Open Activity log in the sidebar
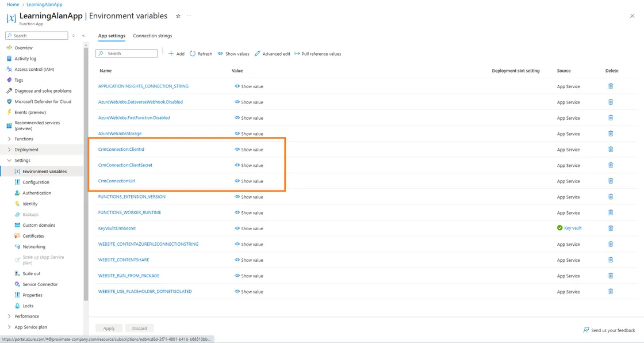The image size is (644, 343). (25, 58)
